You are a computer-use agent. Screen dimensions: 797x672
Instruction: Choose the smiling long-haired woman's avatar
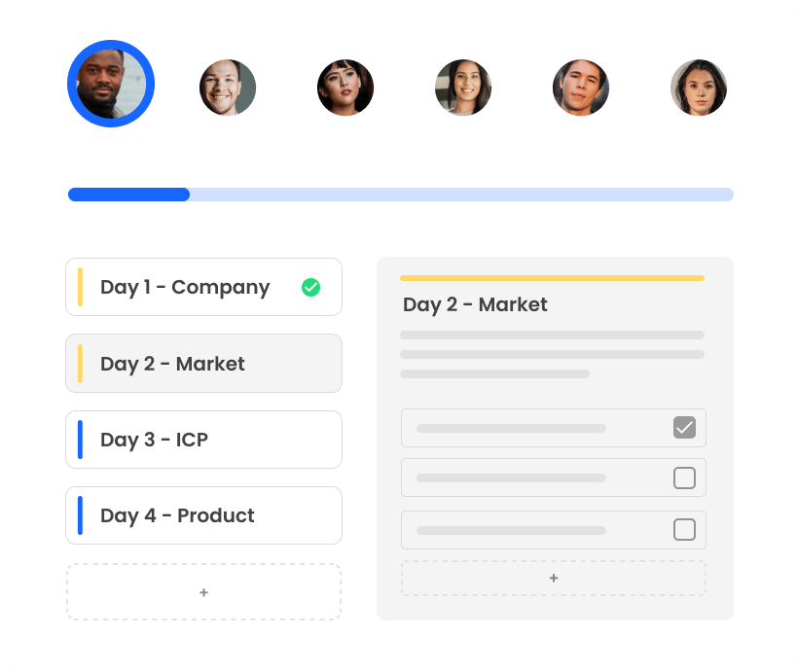point(463,88)
